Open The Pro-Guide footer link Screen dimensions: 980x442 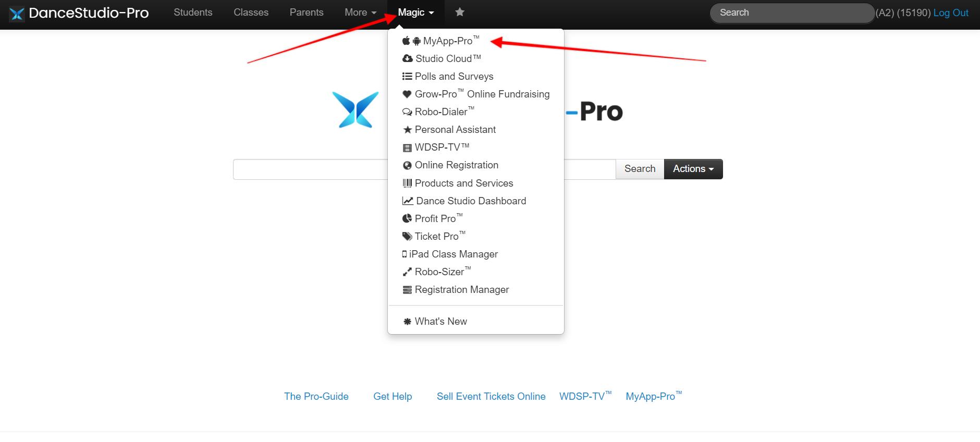[316, 396]
